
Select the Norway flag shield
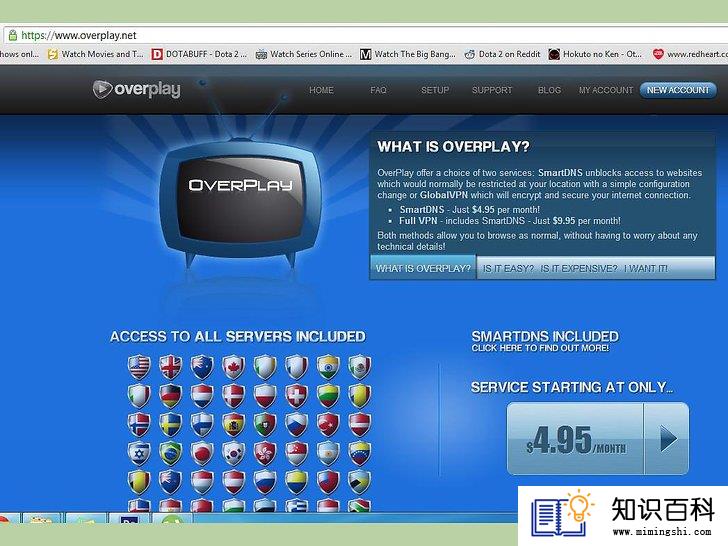139,425
